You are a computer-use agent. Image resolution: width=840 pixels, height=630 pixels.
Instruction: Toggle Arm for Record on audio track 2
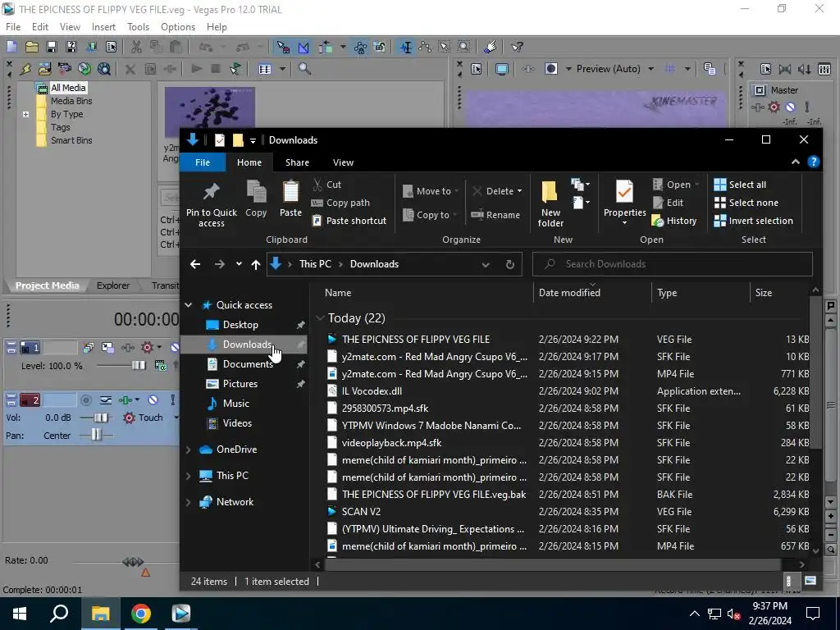pos(85,399)
